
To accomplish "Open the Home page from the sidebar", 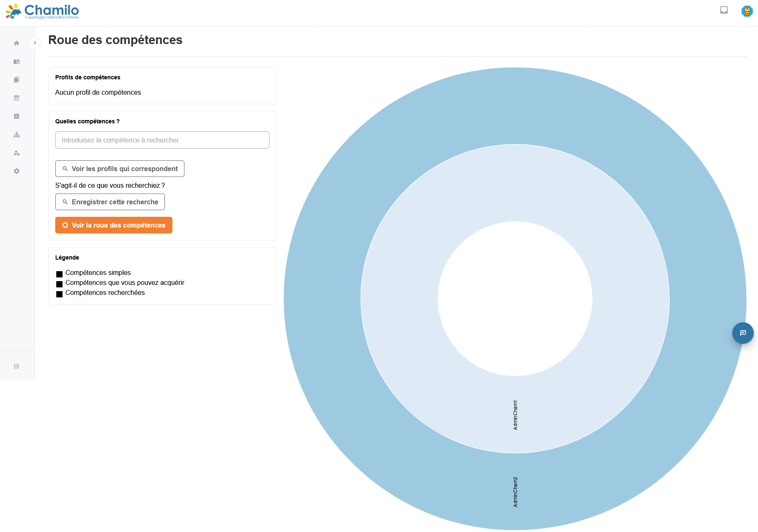I will pos(17,43).
